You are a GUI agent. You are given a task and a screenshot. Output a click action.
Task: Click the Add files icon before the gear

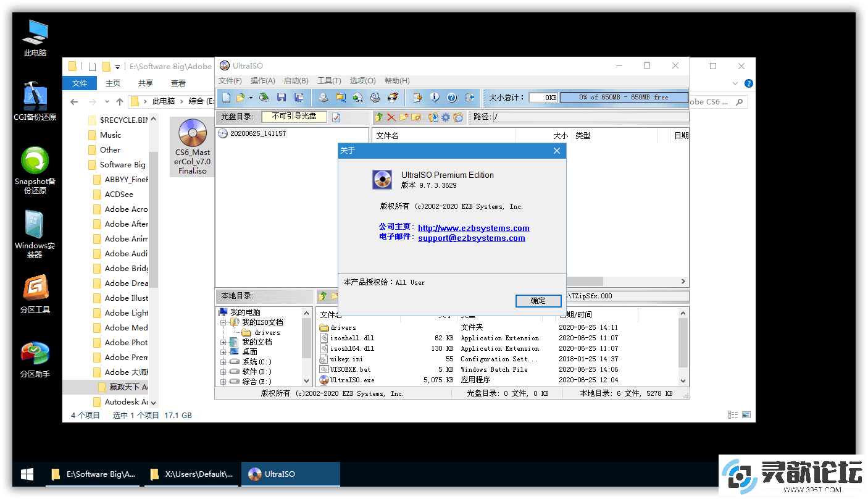[433, 117]
